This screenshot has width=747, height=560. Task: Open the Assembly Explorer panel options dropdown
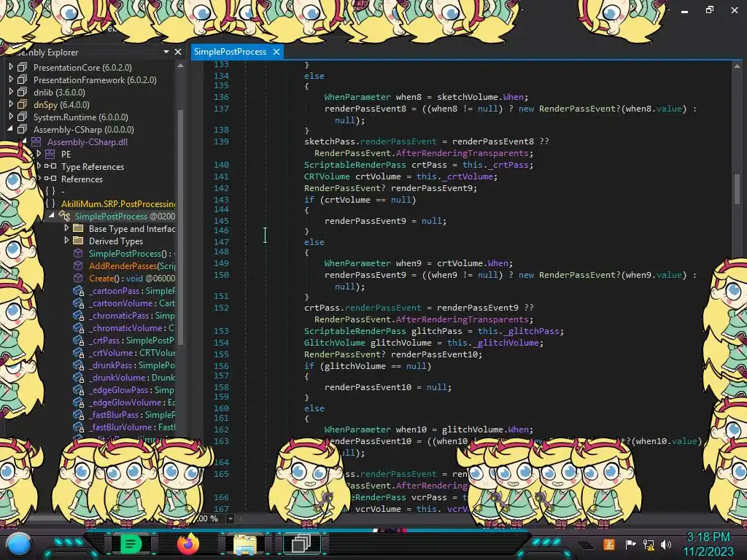click(166, 52)
